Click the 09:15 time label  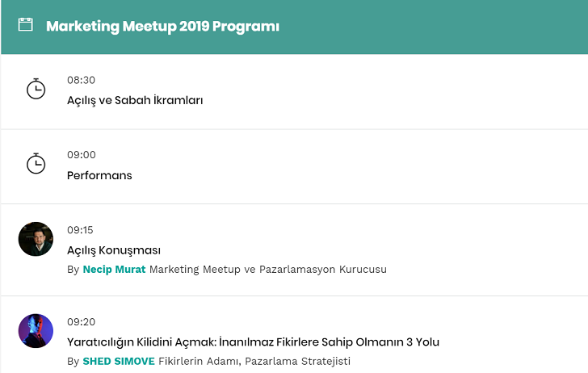80,230
